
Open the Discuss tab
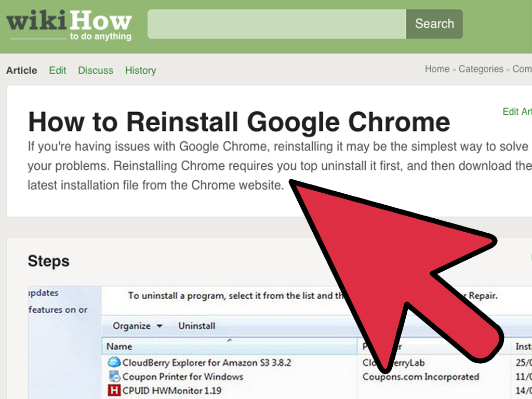96,70
